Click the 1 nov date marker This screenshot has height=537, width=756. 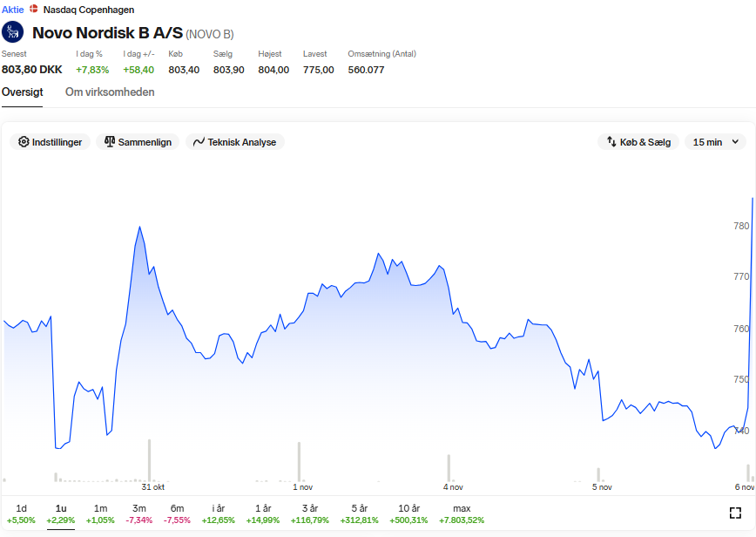click(303, 487)
